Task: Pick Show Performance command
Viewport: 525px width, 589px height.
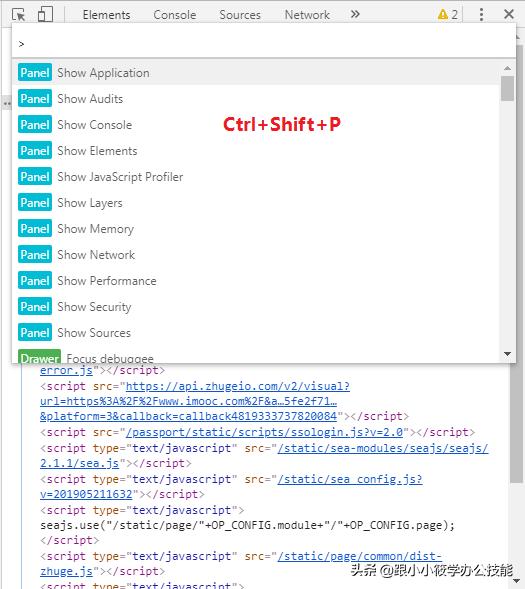Action: [x=255, y=281]
